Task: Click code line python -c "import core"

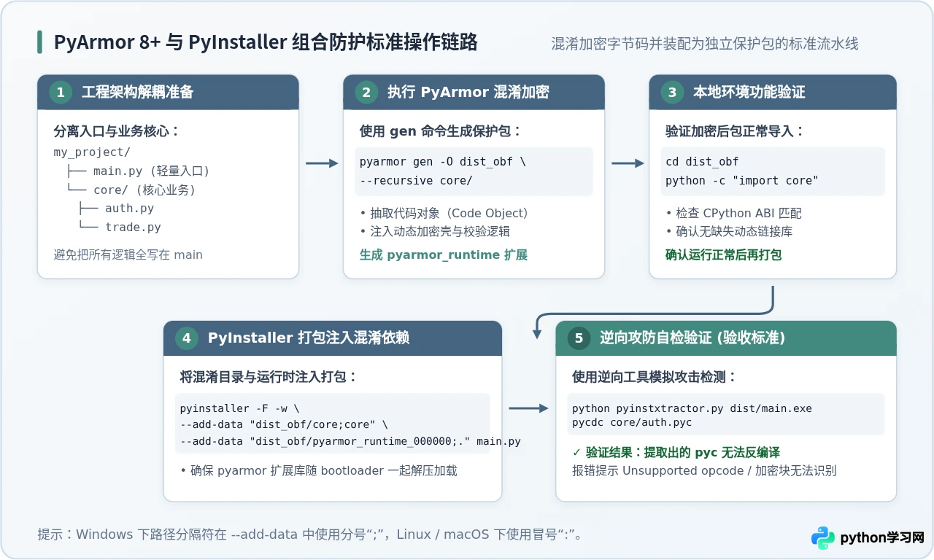Action: pyautogui.click(x=742, y=180)
